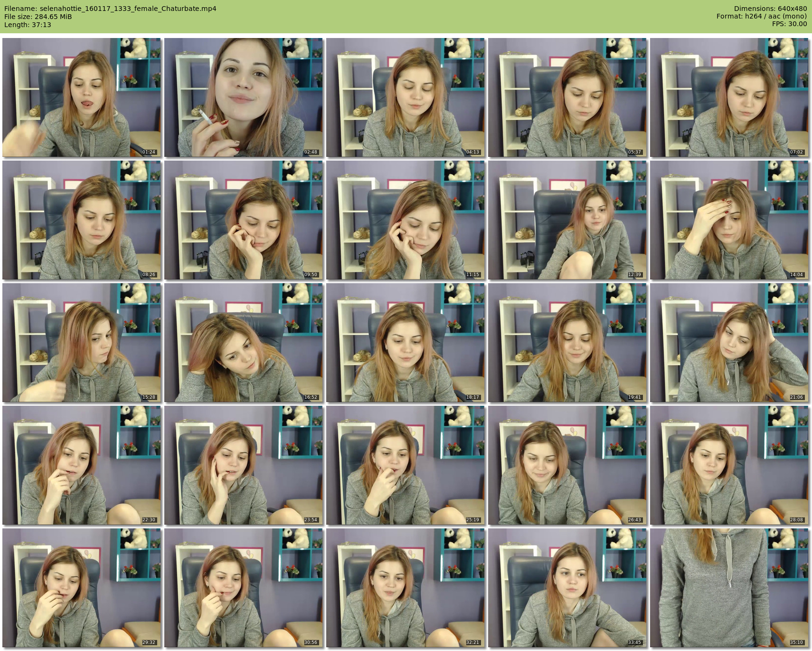The height and width of the screenshot is (651, 812).
Task: Click the thumbnail timestamped 28:08
Action: (x=729, y=465)
